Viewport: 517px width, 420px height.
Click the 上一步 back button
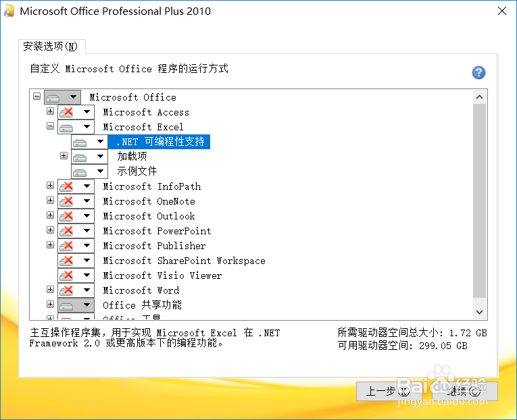pyautogui.click(x=388, y=392)
